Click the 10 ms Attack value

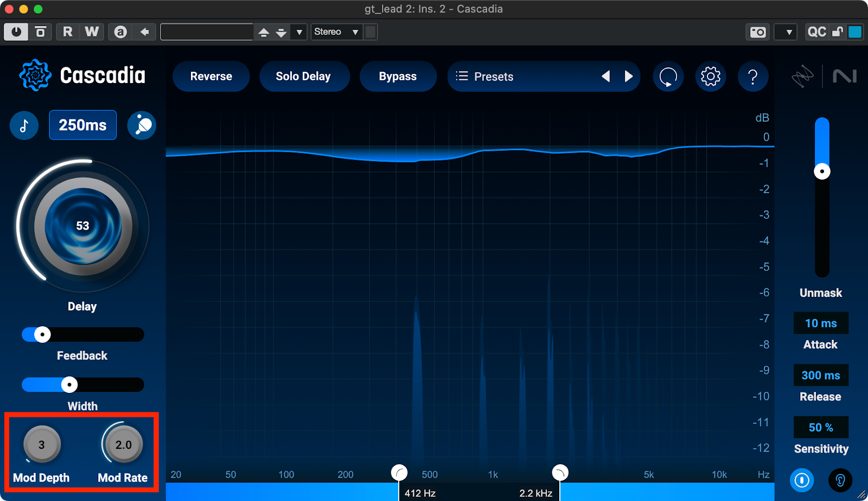[821, 323]
